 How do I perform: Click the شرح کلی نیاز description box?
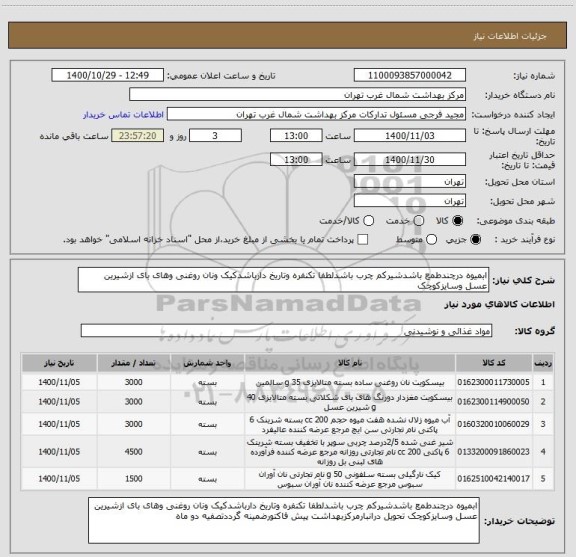point(283,280)
